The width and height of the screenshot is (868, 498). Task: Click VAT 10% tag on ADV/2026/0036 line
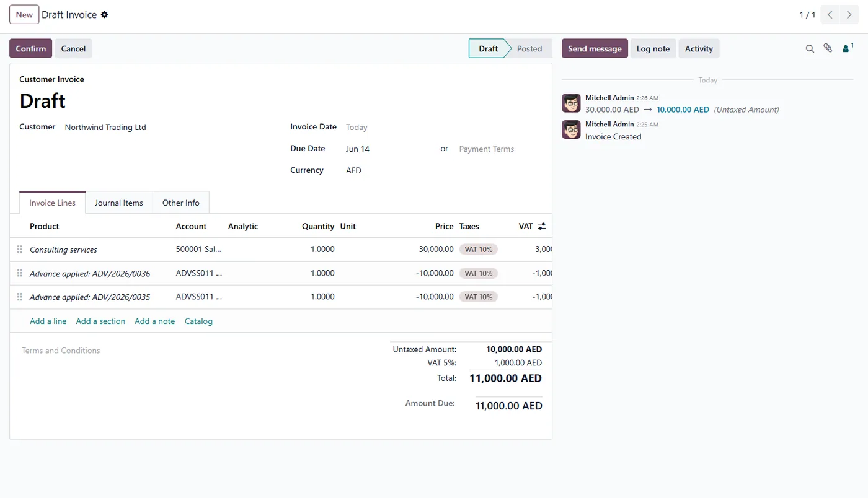coord(478,273)
